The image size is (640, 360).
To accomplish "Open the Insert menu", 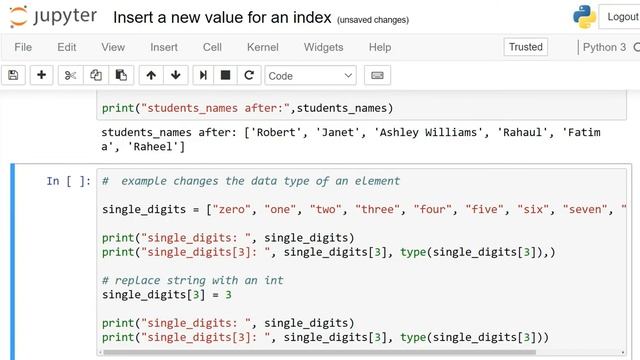I will (164, 47).
